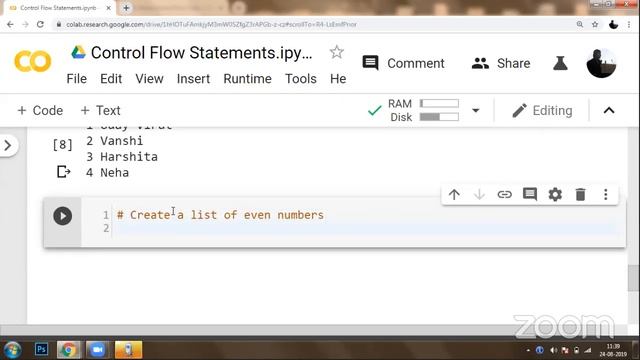Open the Insert menu
The image size is (640, 360).
193,79
